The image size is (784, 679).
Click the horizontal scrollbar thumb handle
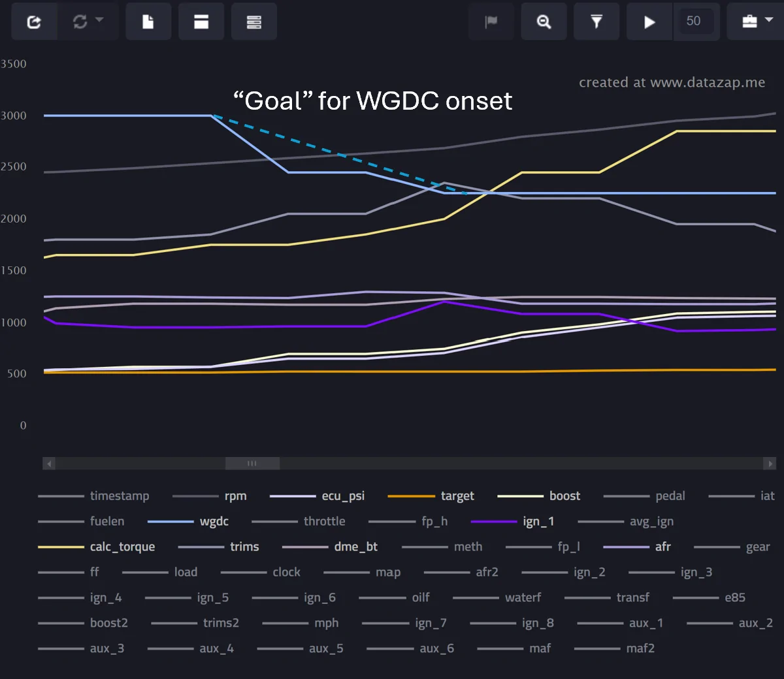[252, 464]
